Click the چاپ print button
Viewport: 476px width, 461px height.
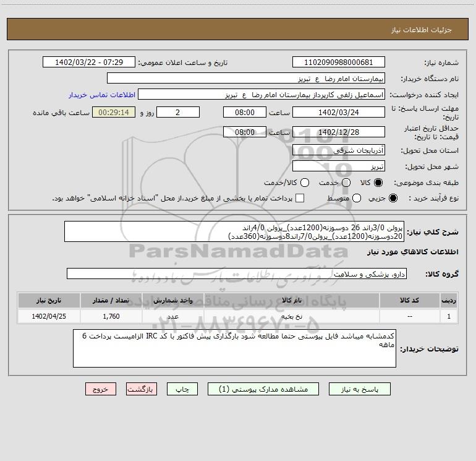coord(182,389)
